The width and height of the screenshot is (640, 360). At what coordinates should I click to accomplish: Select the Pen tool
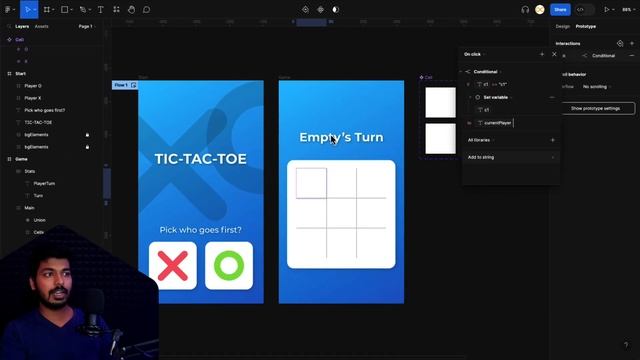click(x=83, y=9)
